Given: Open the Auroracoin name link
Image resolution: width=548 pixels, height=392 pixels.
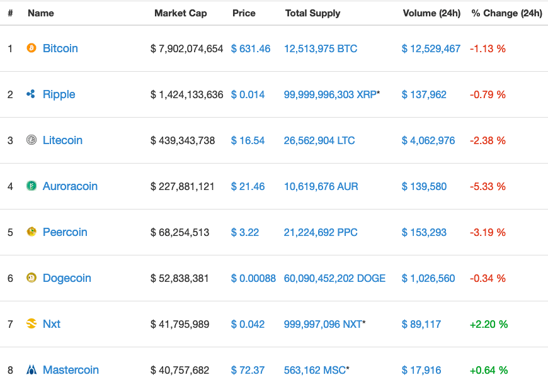Looking at the screenshot, I should 70,186.
